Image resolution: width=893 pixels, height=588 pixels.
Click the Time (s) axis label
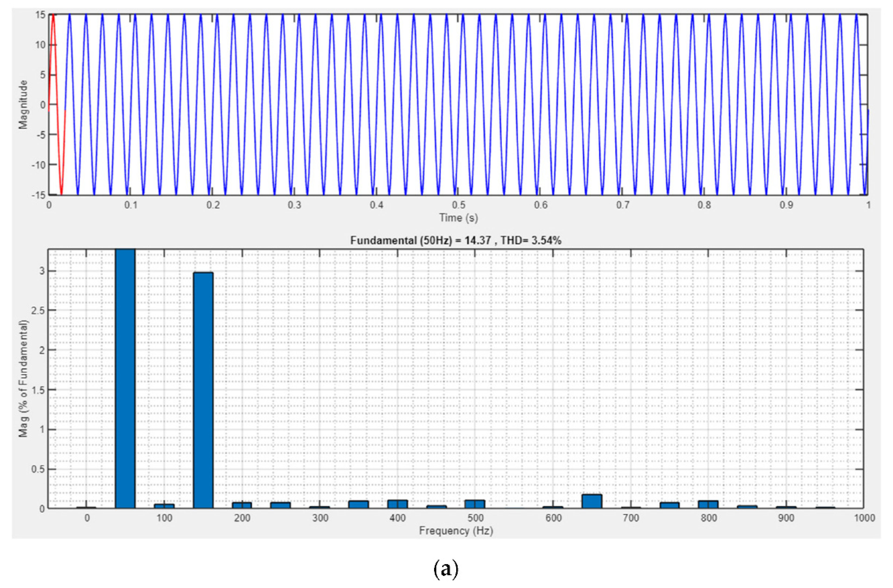coord(458,218)
